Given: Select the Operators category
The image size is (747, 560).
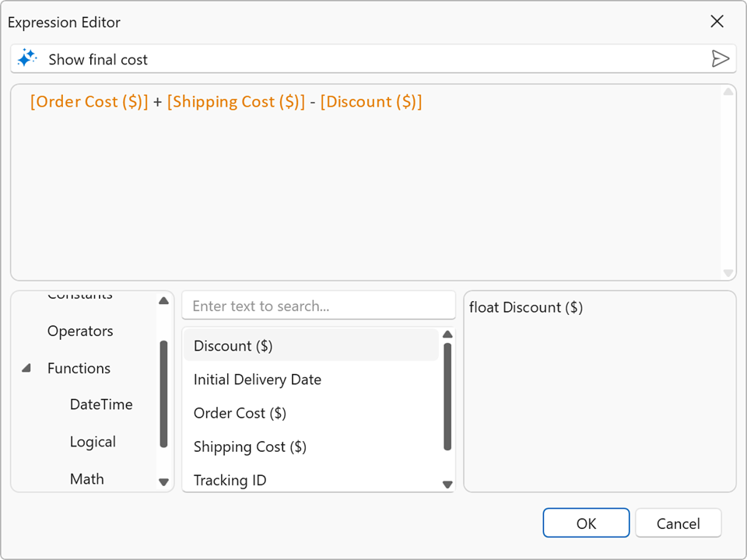Looking at the screenshot, I should (80, 331).
